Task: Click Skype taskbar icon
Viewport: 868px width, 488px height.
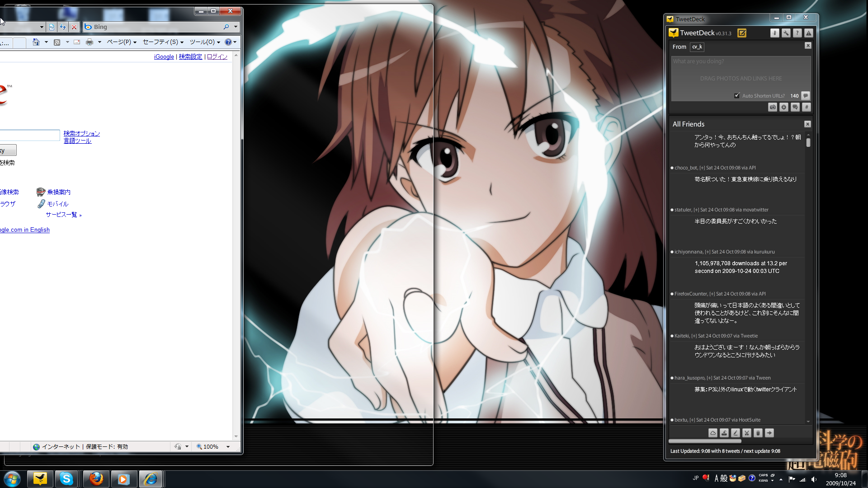Action: coord(66,479)
